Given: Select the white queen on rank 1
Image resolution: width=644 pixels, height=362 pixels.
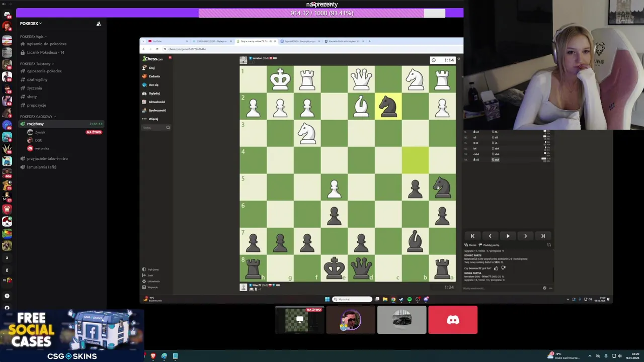Looking at the screenshot, I should [361, 79].
